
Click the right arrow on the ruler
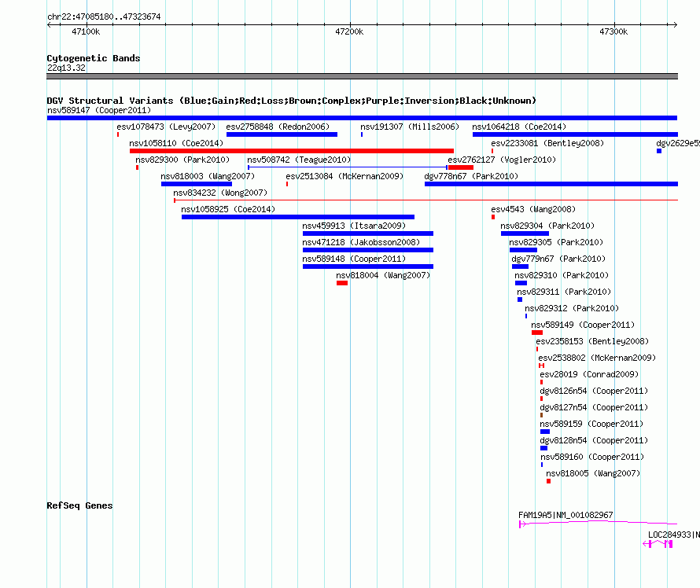click(x=675, y=25)
